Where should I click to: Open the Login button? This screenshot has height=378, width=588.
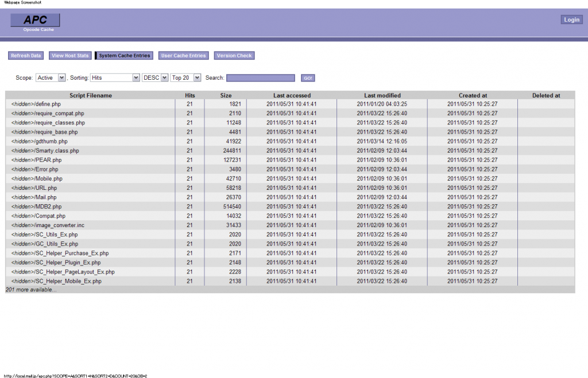click(571, 20)
